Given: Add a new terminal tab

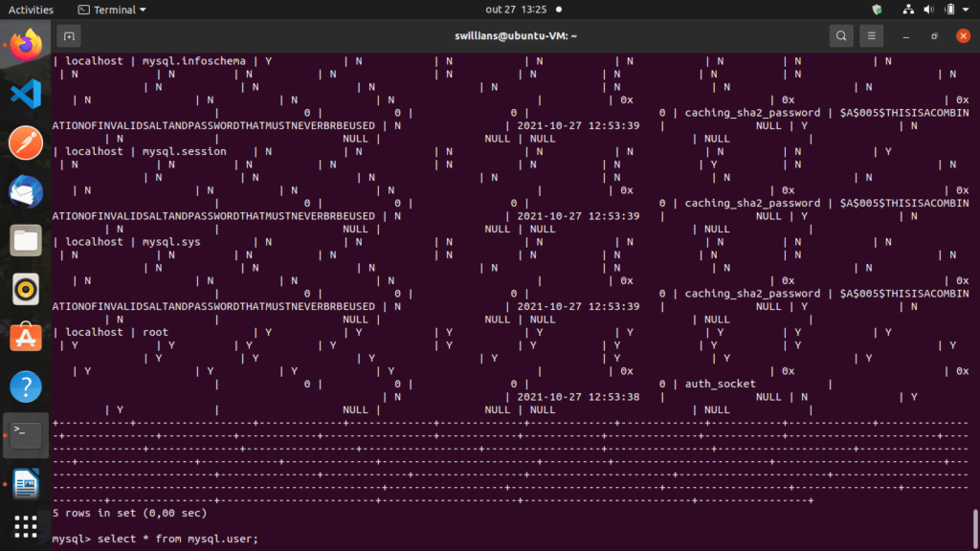Looking at the screenshot, I should (x=68, y=36).
